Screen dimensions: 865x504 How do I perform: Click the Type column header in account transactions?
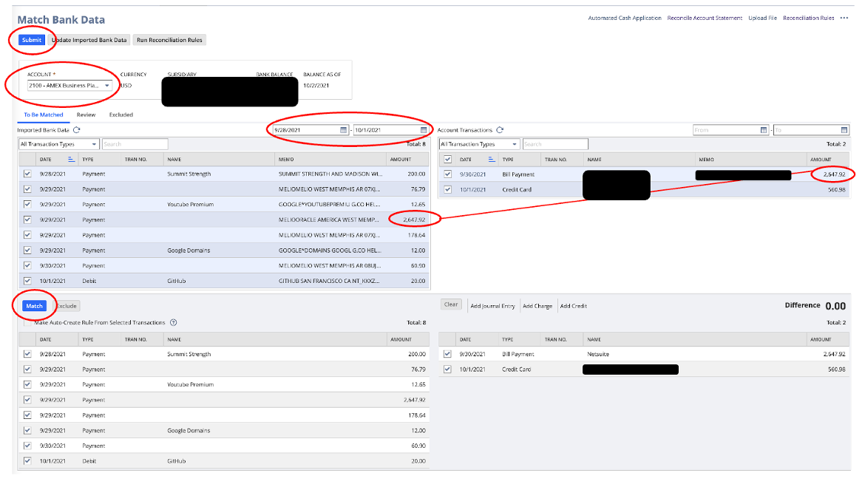pos(507,160)
